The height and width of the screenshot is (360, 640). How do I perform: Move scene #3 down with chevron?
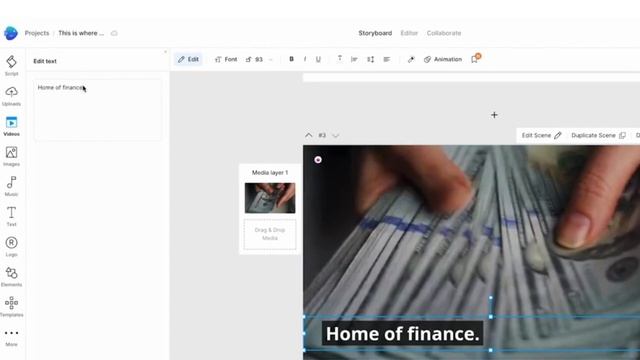(x=336, y=136)
